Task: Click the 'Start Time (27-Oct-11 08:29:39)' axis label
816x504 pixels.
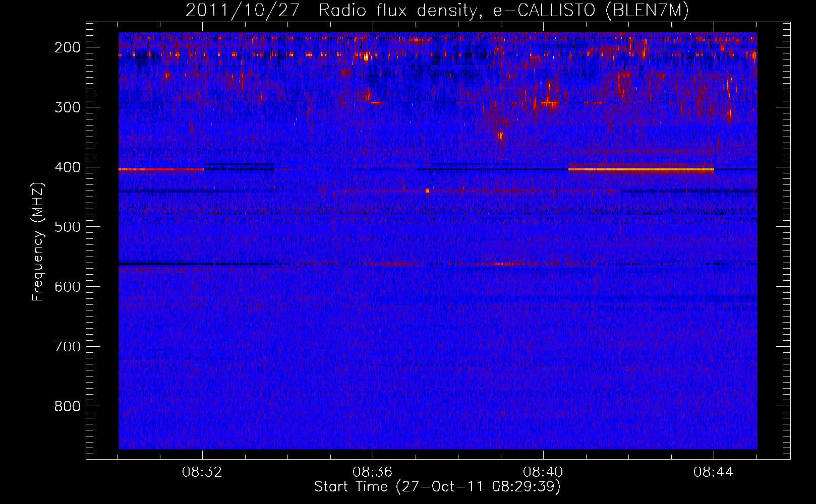Action: (x=437, y=487)
